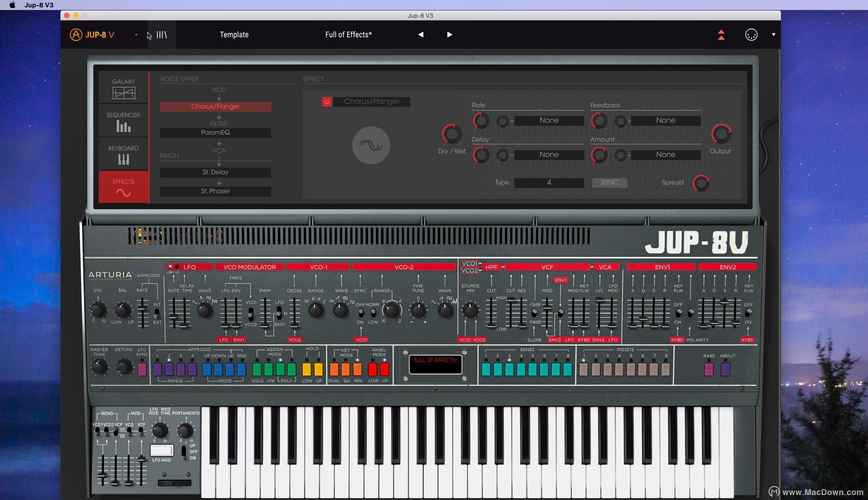This screenshot has width=868, height=500.
Task: Select Panel Mode UP red button
Action: (385, 370)
